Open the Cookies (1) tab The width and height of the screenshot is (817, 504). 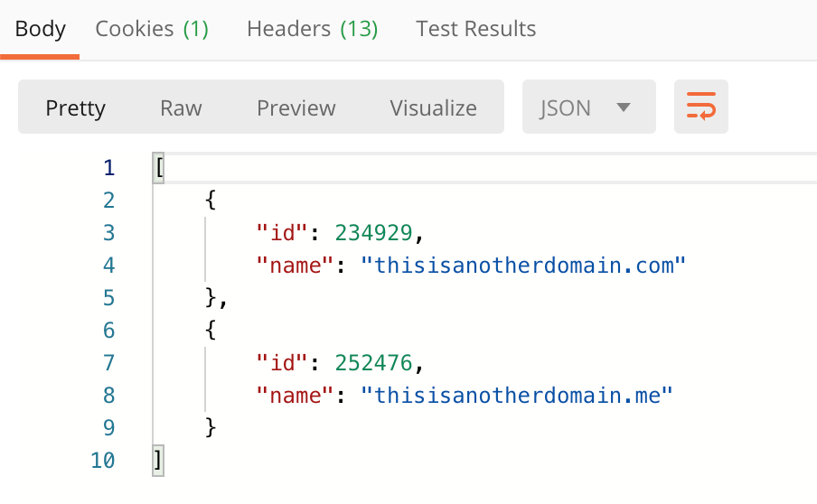[152, 29]
